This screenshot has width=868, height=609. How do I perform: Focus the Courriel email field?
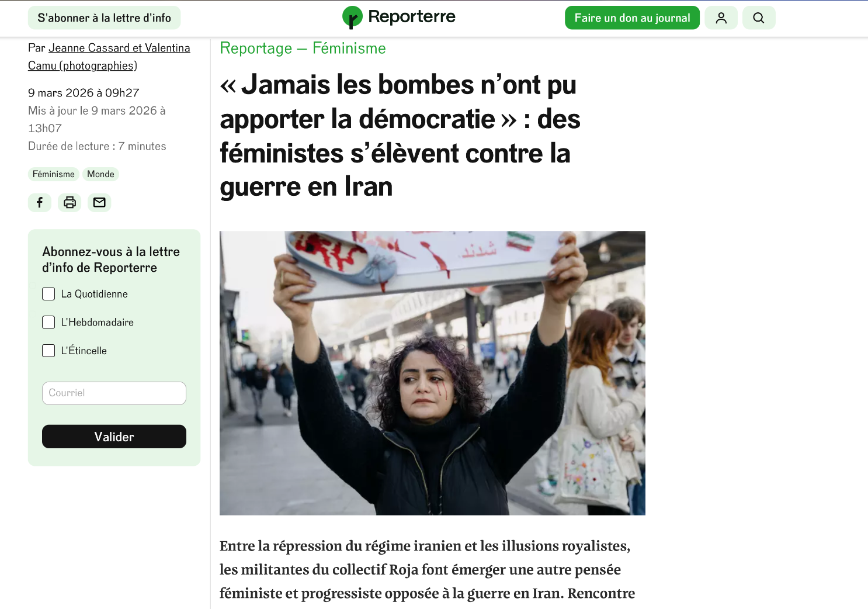(x=114, y=393)
